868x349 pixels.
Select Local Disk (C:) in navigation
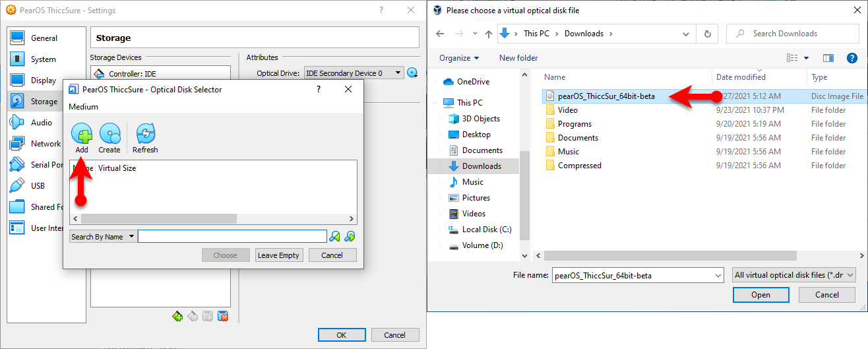click(x=487, y=230)
